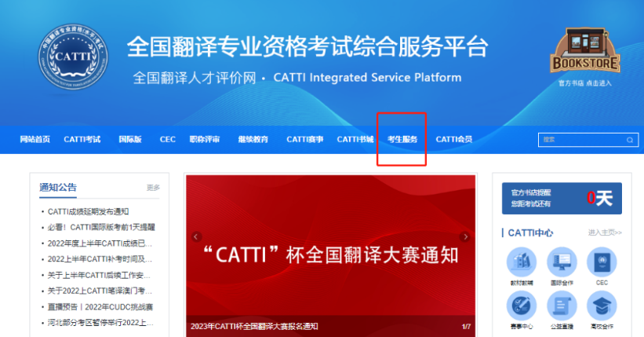644x337 pixels.
Task: Click the CATTI中心 section heading
Action: click(x=530, y=233)
